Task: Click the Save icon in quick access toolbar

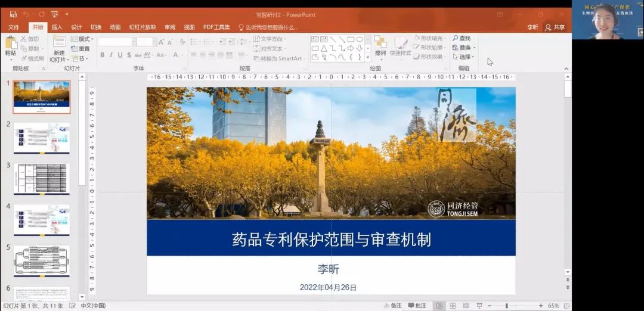Action: (x=13, y=14)
